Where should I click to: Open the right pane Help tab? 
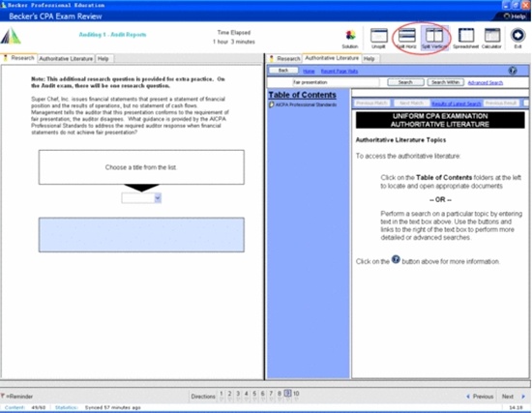click(x=369, y=59)
